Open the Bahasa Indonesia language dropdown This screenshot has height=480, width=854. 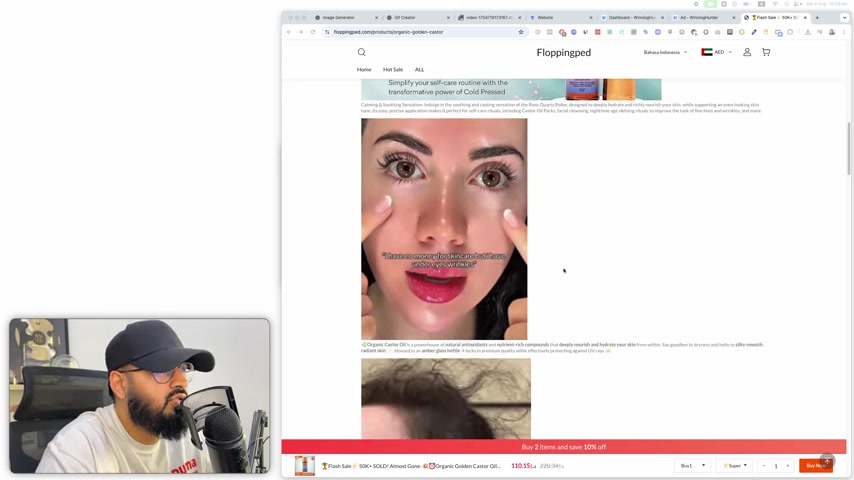(665, 52)
